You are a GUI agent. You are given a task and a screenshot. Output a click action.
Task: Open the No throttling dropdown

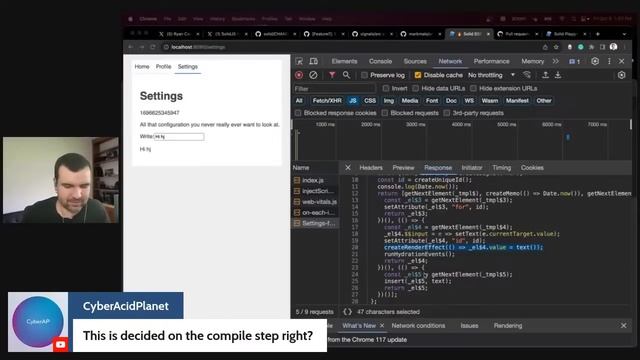[x=491, y=75]
